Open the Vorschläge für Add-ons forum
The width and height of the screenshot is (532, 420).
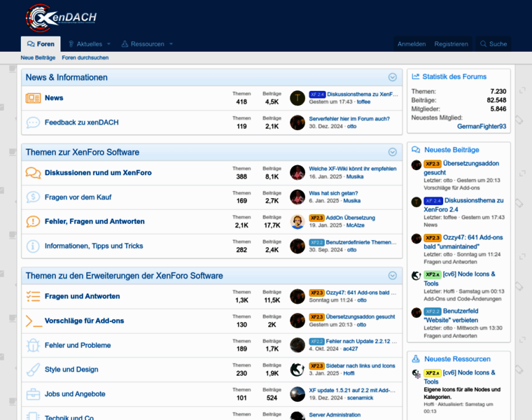pyautogui.click(x=85, y=321)
